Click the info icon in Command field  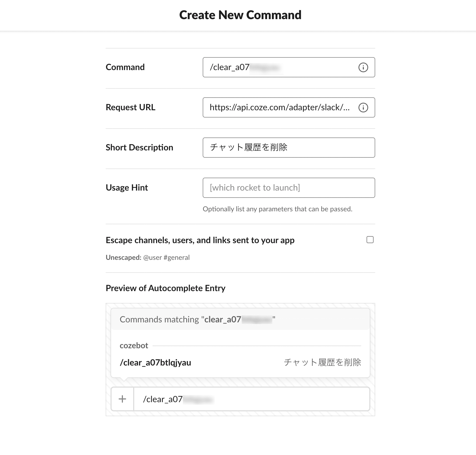pyautogui.click(x=363, y=67)
